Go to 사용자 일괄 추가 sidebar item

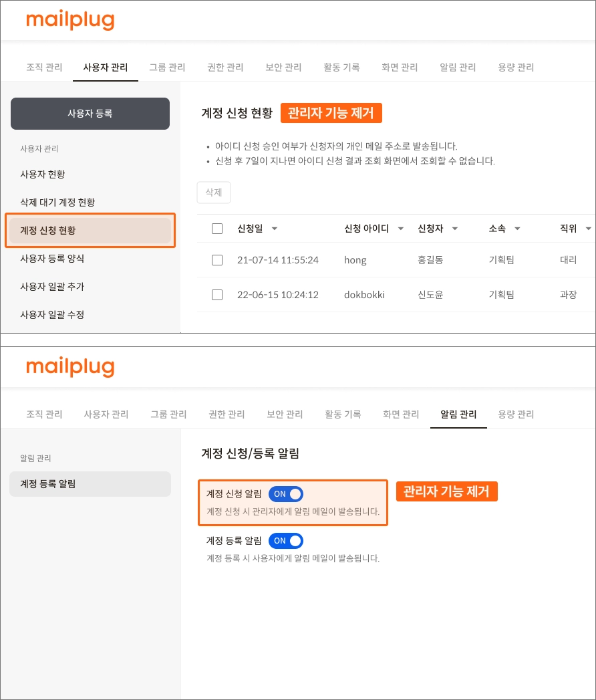click(52, 286)
